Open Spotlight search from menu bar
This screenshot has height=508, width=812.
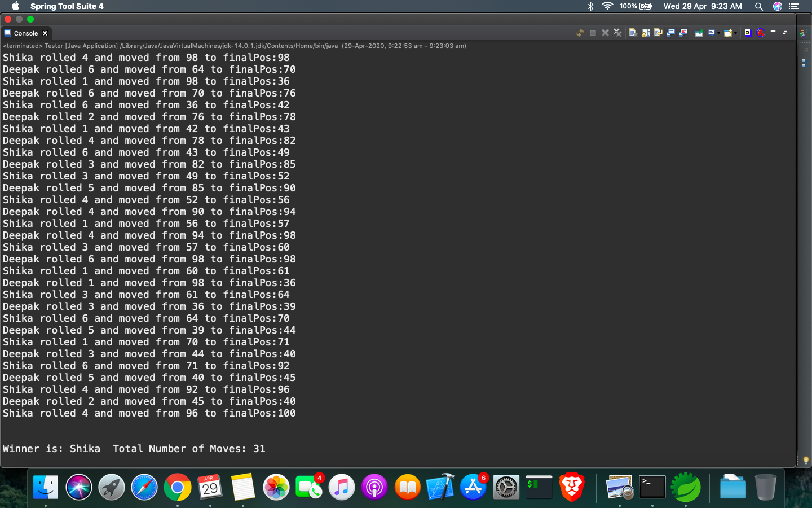click(759, 6)
